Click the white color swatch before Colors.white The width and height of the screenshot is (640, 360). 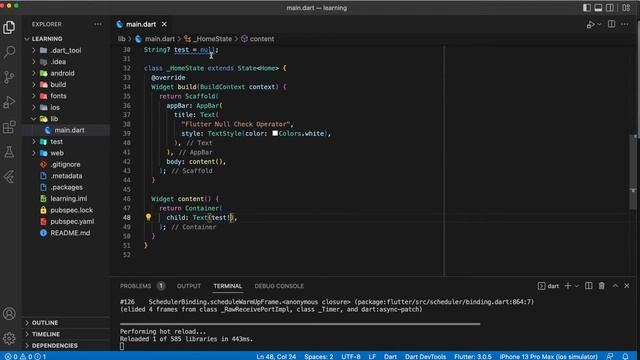(x=275, y=133)
